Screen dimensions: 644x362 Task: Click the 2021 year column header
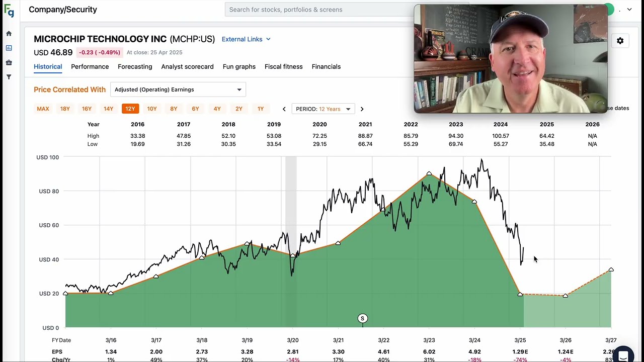[x=365, y=124]
